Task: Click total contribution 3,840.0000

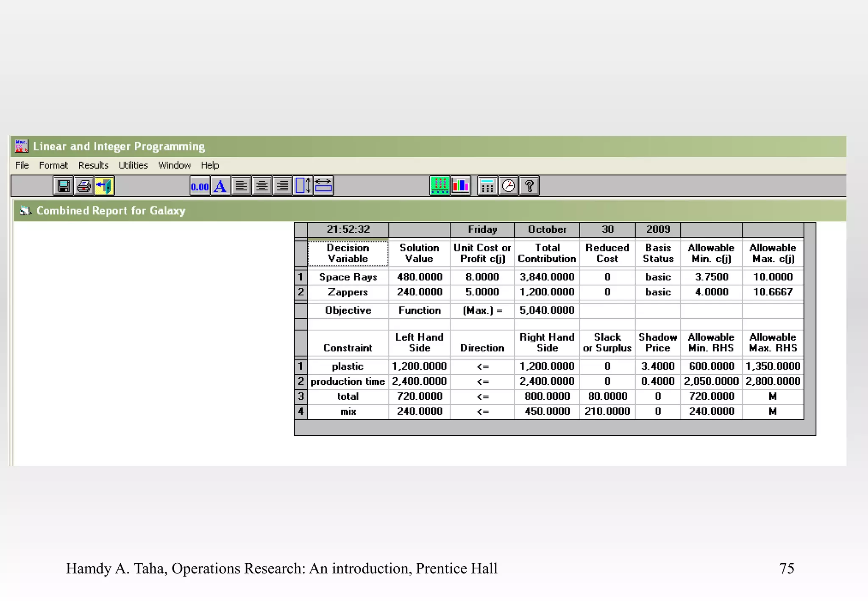Action: [547, 277]
